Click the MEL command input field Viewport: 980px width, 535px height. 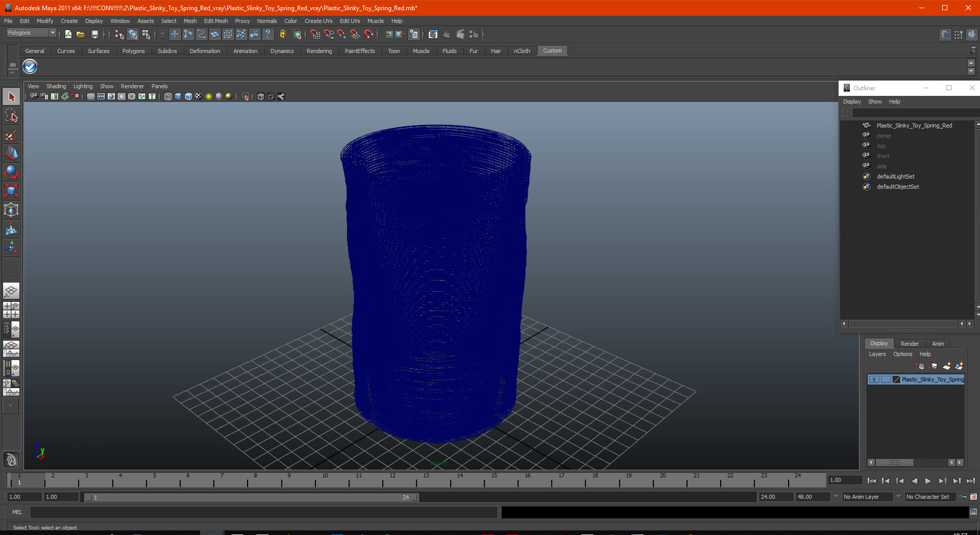(263, 512)
